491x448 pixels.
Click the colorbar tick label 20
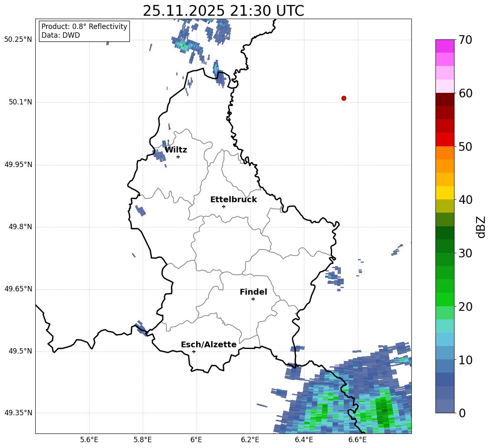coord(465,307)
